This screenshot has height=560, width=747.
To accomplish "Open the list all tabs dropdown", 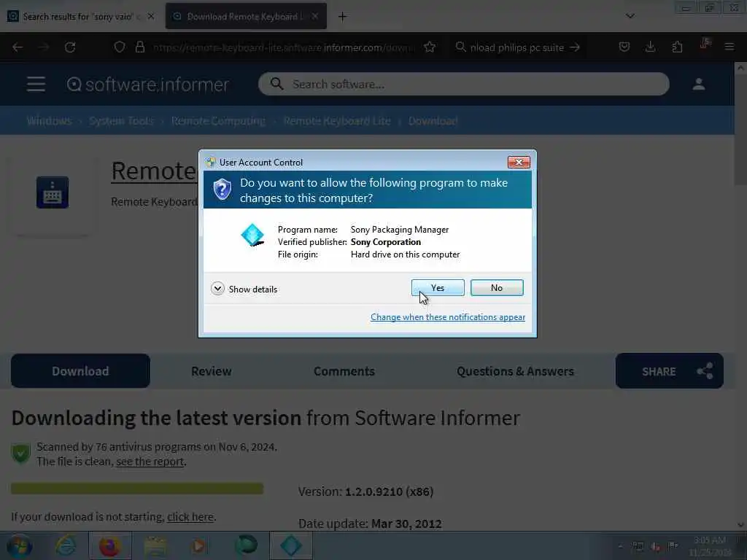I will [x=630, y=16].
